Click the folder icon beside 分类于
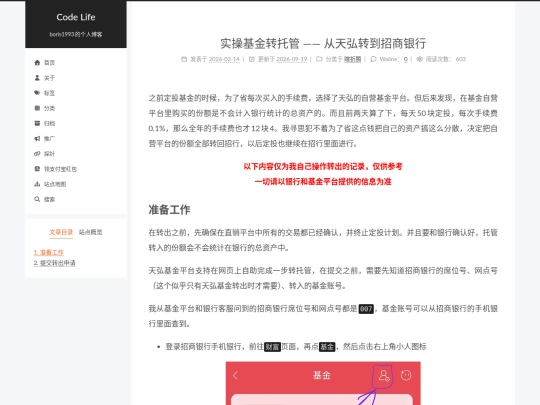 [319, 59]
